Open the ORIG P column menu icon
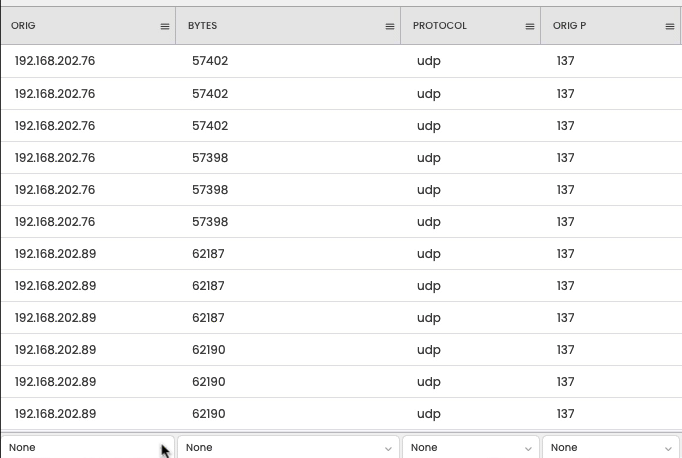 (x=670, y=27)
